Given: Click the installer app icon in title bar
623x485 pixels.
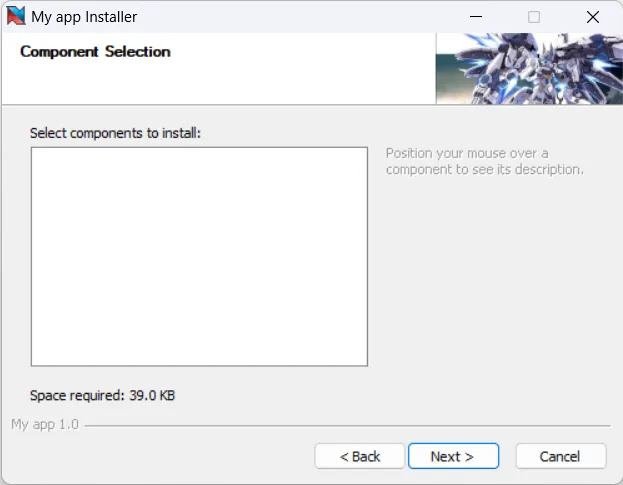Looking at the screenshot, I should point(16,17).
